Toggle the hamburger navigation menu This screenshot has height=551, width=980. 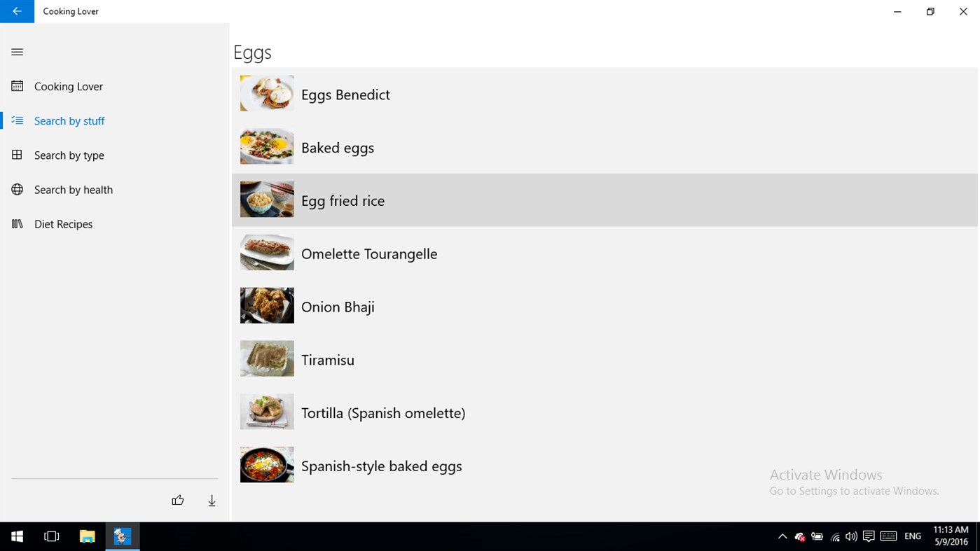pyautogui.click(x=18, y=52)
